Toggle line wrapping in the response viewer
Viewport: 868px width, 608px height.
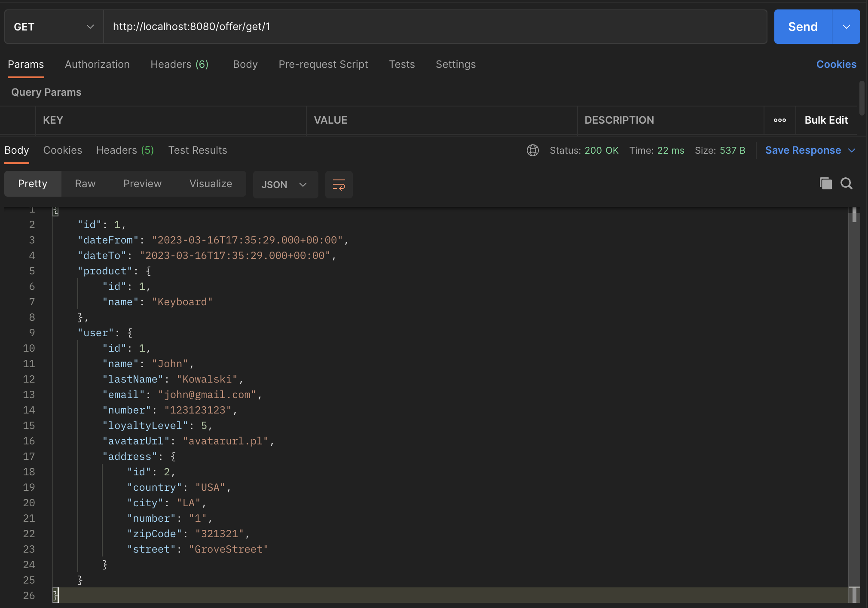338,184
